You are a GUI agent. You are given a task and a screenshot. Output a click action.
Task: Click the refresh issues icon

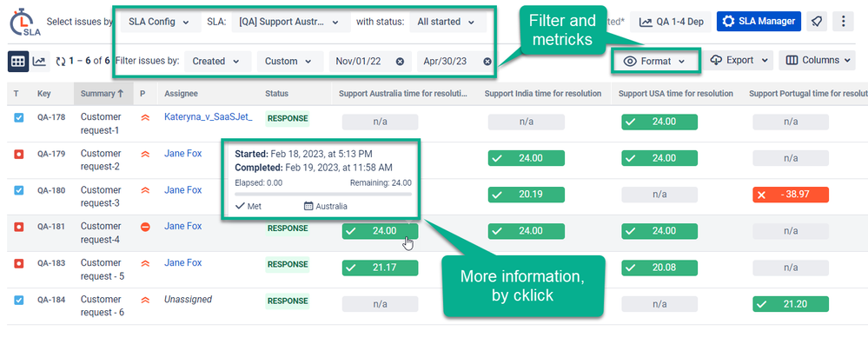tap(61, 62)
